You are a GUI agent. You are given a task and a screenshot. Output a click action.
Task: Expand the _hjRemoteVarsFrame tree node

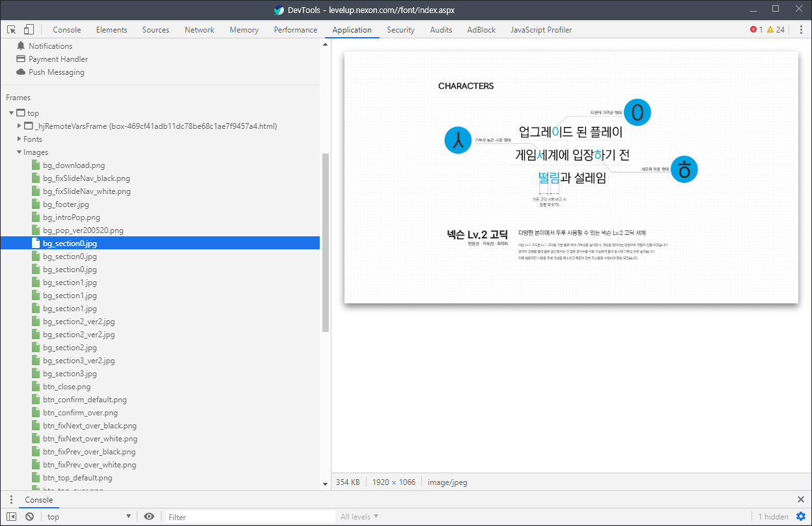[19, 126]
